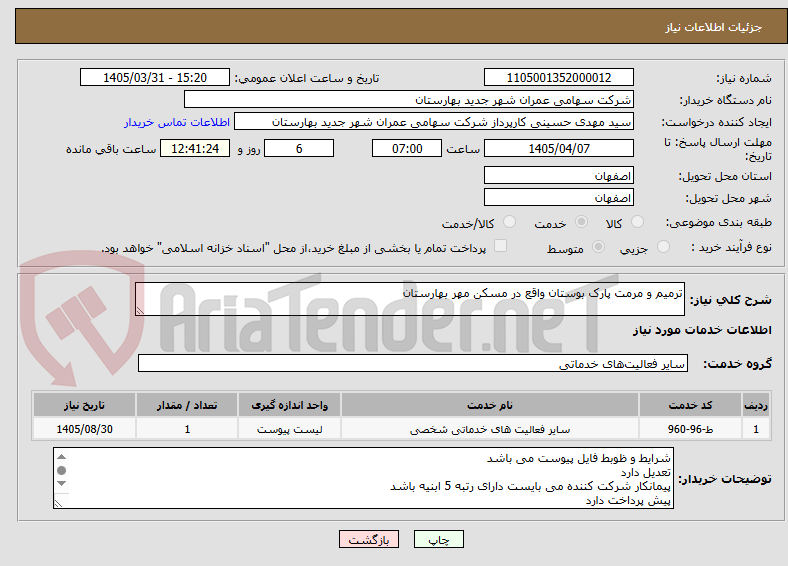Click the کد خدمت column header

coord(690,405)
